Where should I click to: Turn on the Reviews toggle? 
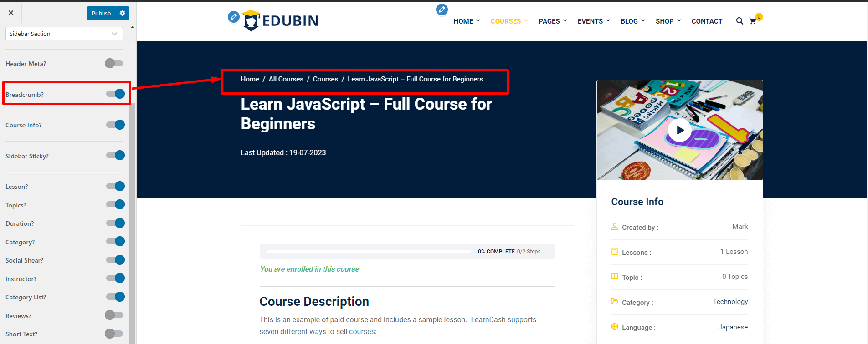point(114,315)
